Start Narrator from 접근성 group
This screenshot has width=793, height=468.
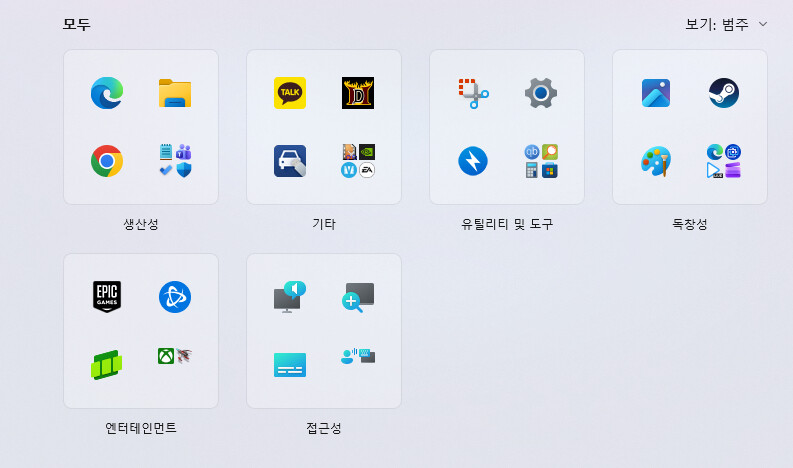pyautogui.click(x=290, y=296)
